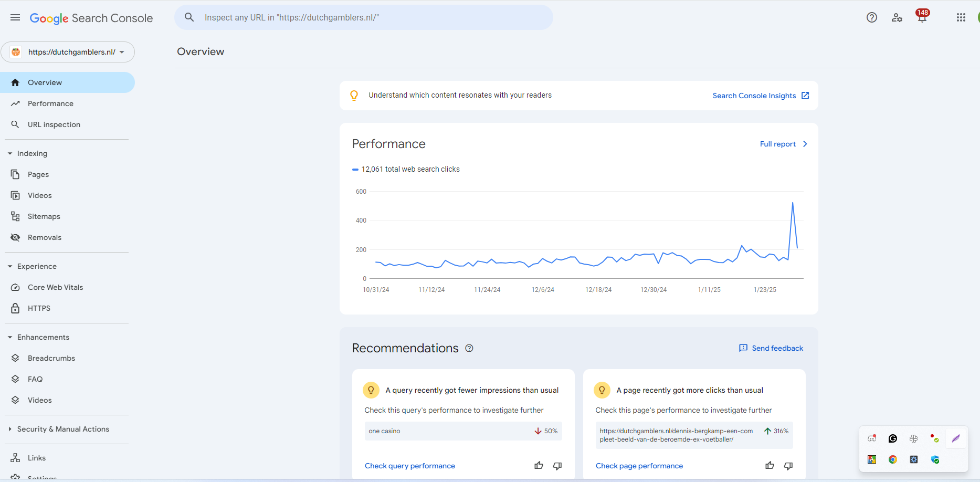Open HTTPS report

pos(67,308)
